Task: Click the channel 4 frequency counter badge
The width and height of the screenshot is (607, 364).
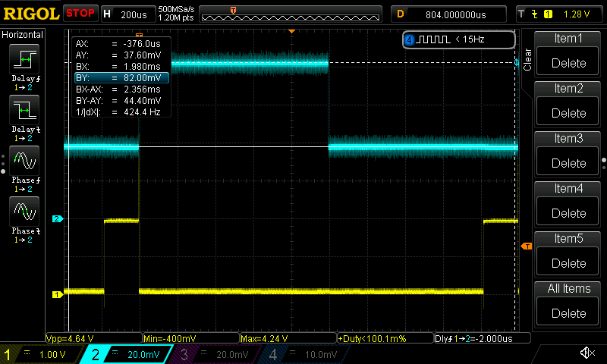Action: (459, 39)
